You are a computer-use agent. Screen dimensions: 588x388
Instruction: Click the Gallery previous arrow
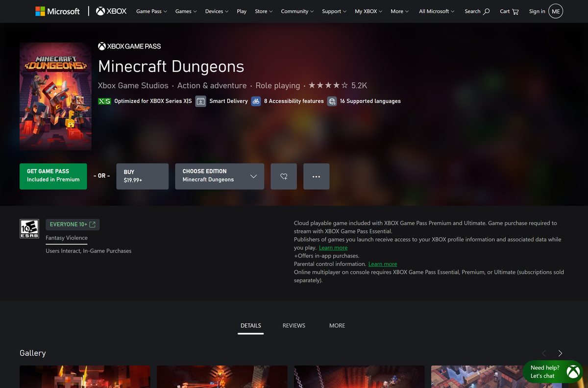point(543,353)
